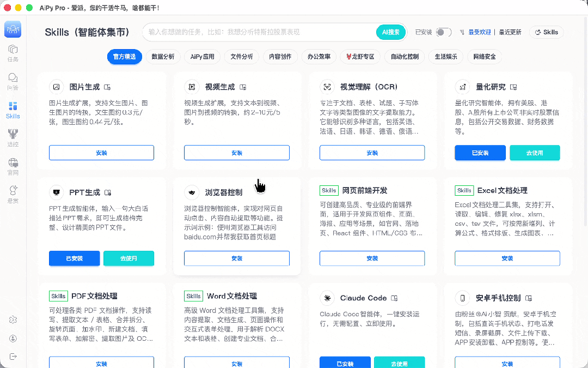Focus the task search input field
Viewport: 588px width, 368px height.
pos(261,32)
